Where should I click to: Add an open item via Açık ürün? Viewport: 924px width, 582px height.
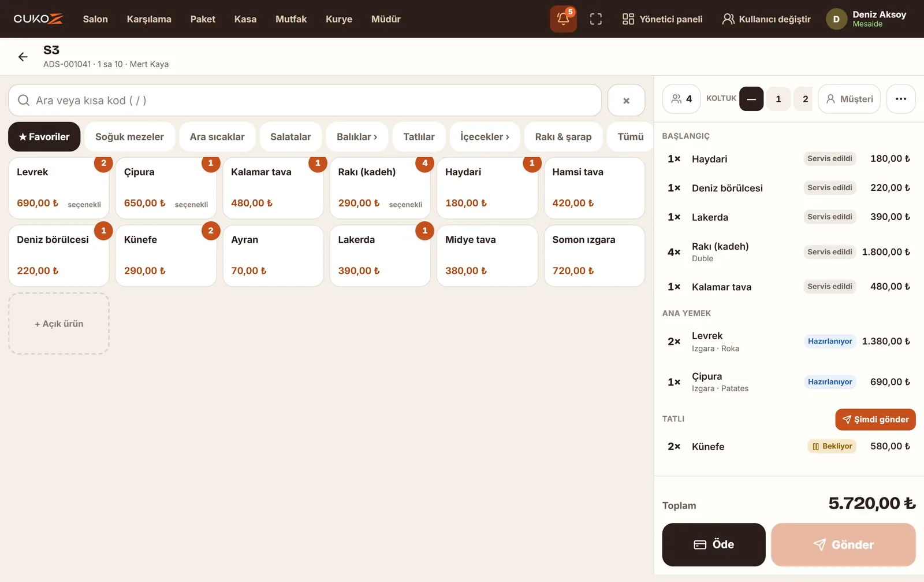(59, 324)
